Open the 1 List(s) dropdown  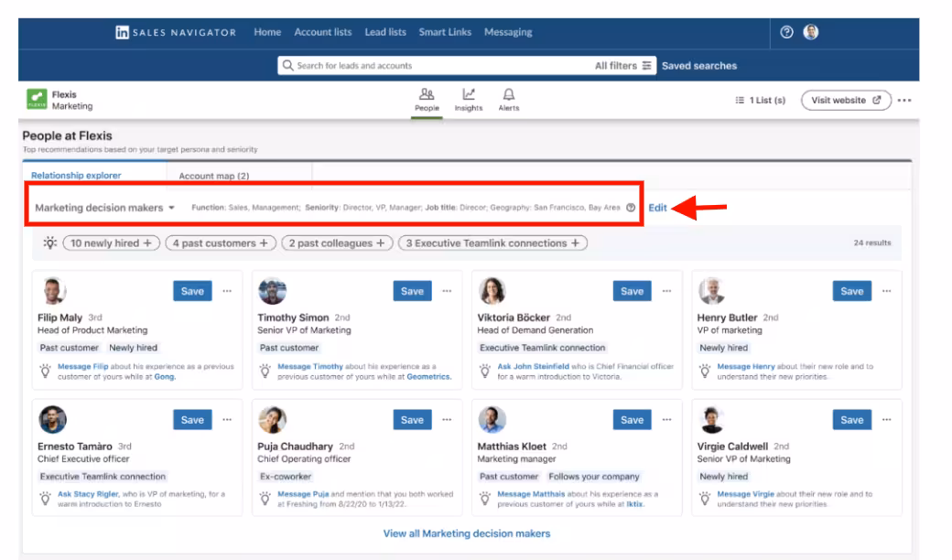[761, 101]
